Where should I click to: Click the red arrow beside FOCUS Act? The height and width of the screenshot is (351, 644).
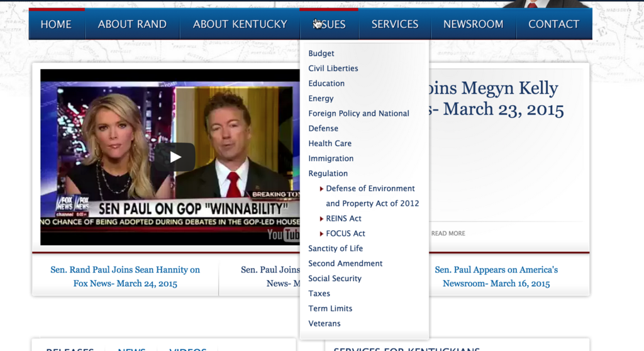point(321,234)
